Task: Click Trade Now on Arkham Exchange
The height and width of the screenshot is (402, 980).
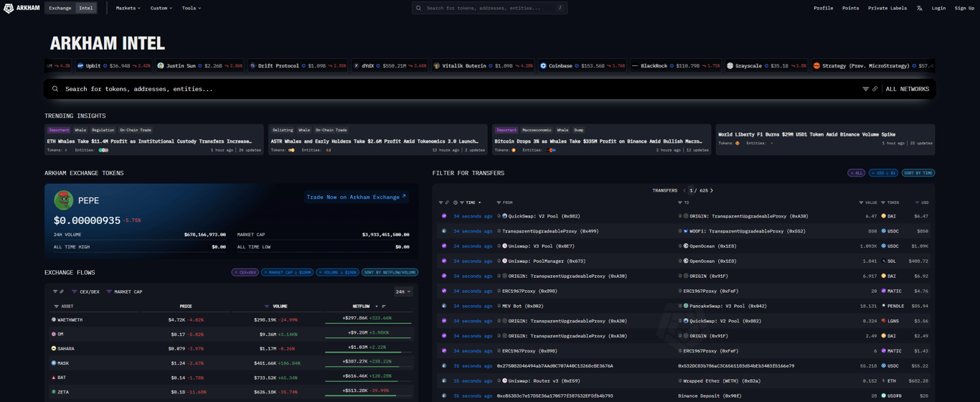Action: tap(356, 197)
